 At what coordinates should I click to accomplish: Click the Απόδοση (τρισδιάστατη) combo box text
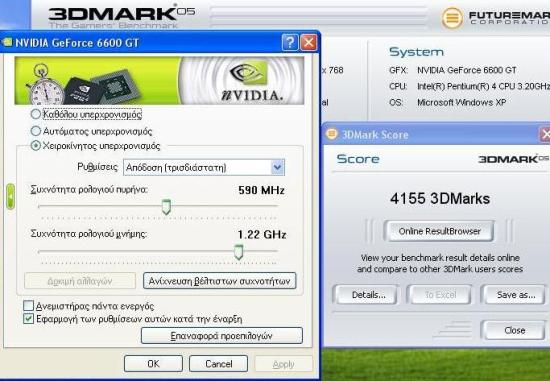[176, 167]
